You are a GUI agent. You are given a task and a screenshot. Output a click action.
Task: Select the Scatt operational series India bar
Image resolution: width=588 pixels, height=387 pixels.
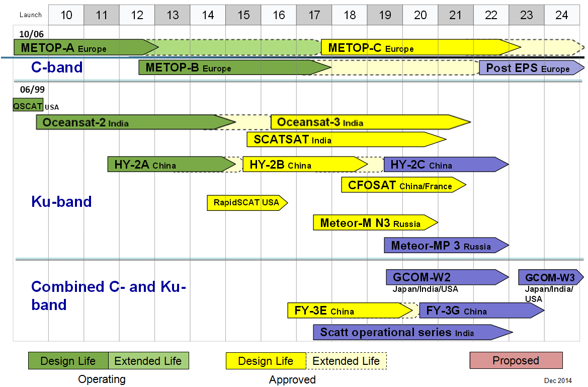(410, 332)
